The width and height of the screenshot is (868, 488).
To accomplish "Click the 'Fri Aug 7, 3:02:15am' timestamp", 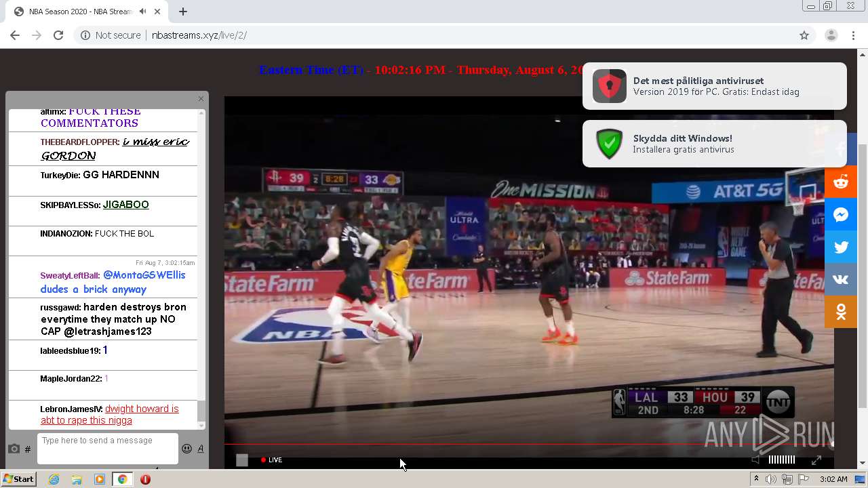I will 165,263.
